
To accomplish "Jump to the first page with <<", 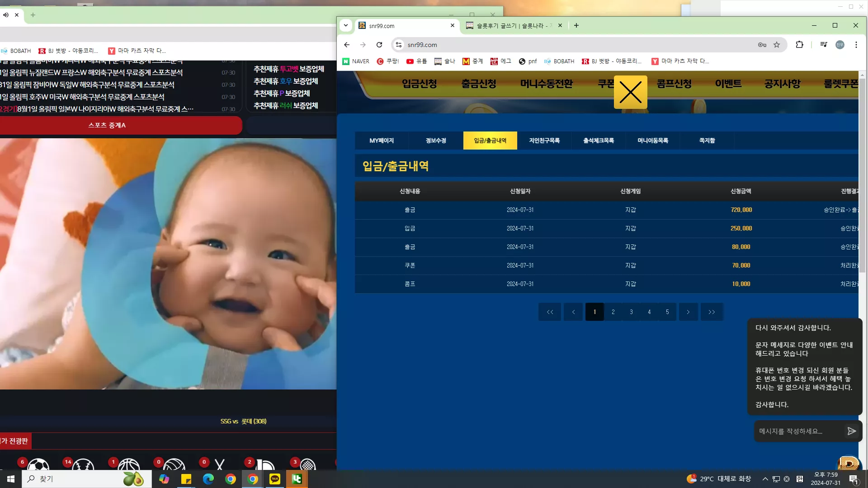I will click(x=550, y=312).
